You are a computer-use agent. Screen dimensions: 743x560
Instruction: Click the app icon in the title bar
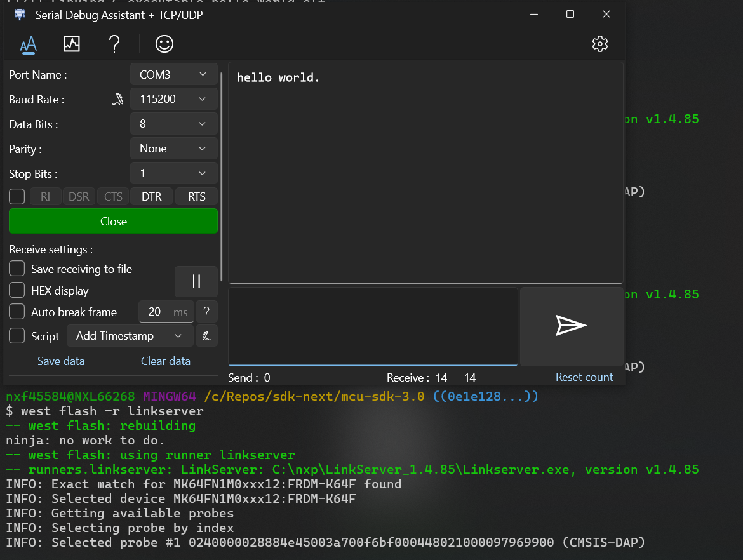(20, 15)
